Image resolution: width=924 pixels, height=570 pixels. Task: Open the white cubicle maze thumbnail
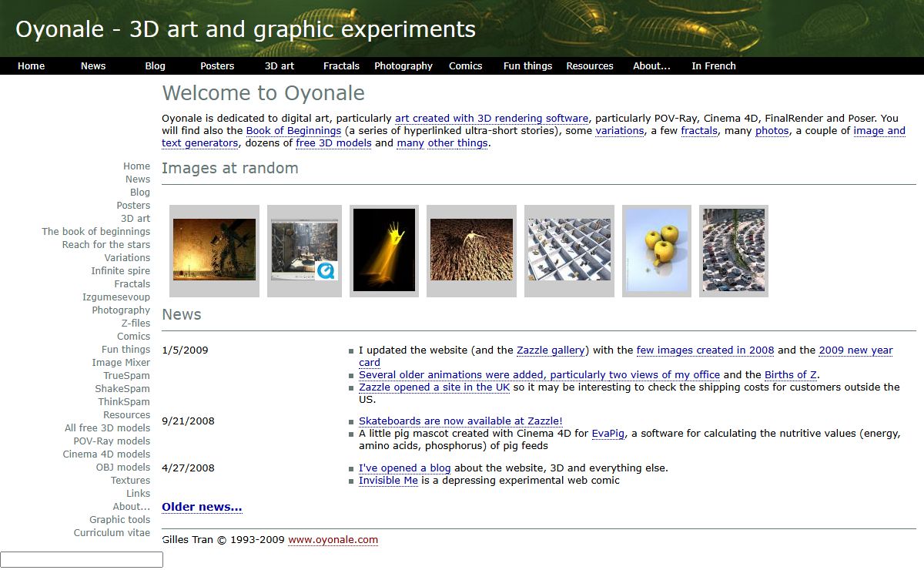click(x=569, y=250)
